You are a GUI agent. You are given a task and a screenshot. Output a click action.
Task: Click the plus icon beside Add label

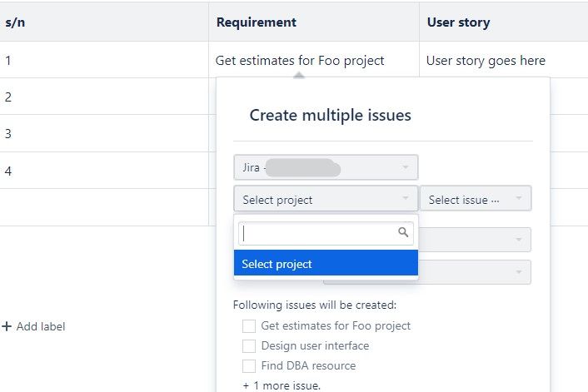(x=7, y=326)
